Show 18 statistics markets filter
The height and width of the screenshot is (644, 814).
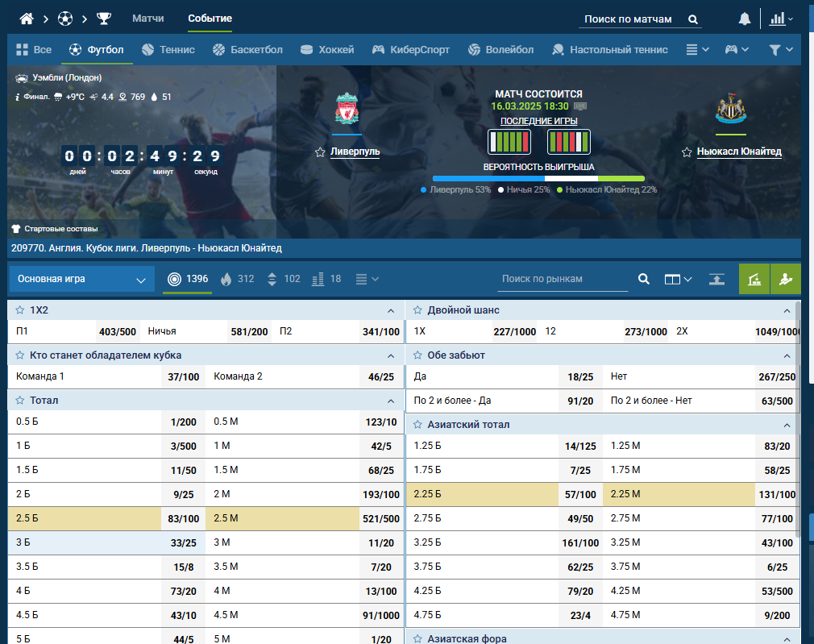(326, 279)
